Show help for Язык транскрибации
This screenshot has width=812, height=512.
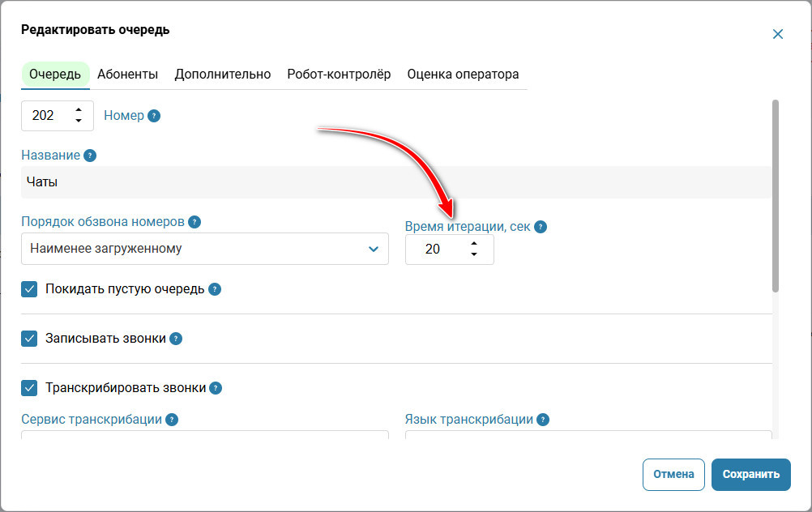click(543, 420)
